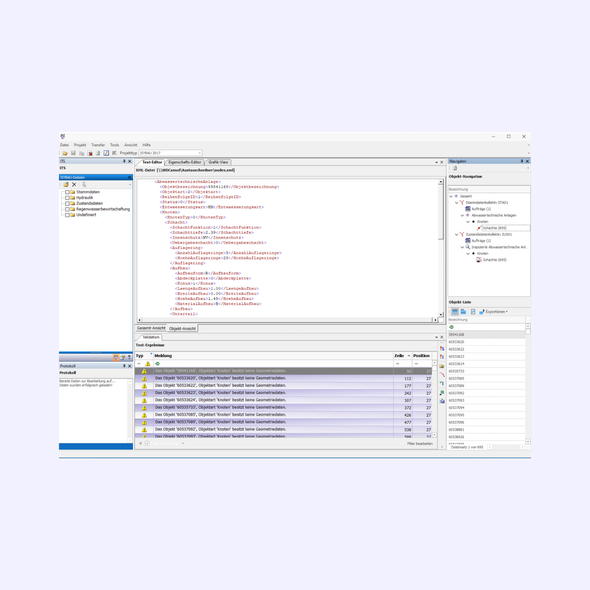
Task: Switch to the Gesamt-Ansicht tab
Action: [x=151, y=328]
